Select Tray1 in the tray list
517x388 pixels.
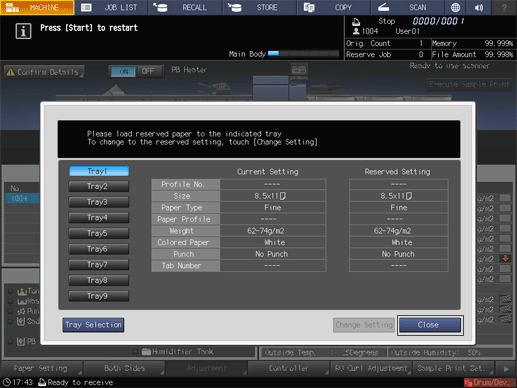(x=99, y=171)
